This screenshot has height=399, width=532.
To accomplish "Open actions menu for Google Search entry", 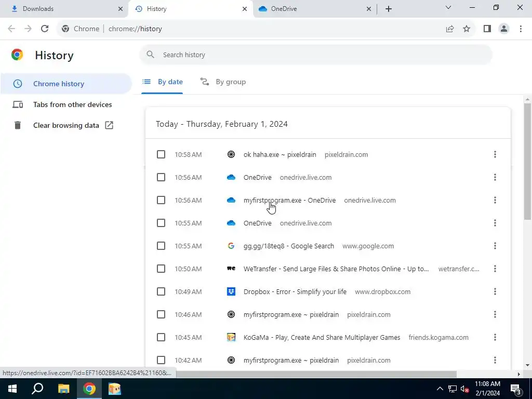I will (495, 246).
